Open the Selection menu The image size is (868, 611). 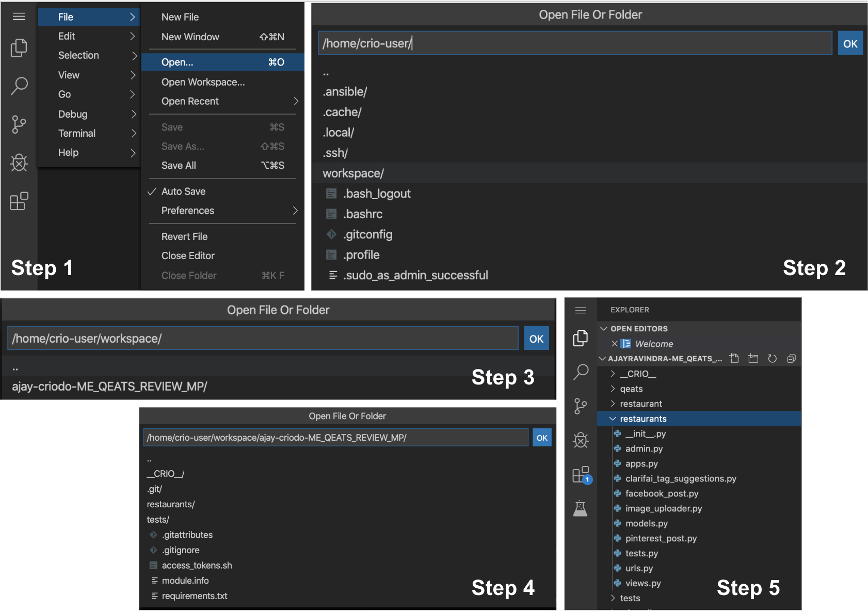coord(89,55)
